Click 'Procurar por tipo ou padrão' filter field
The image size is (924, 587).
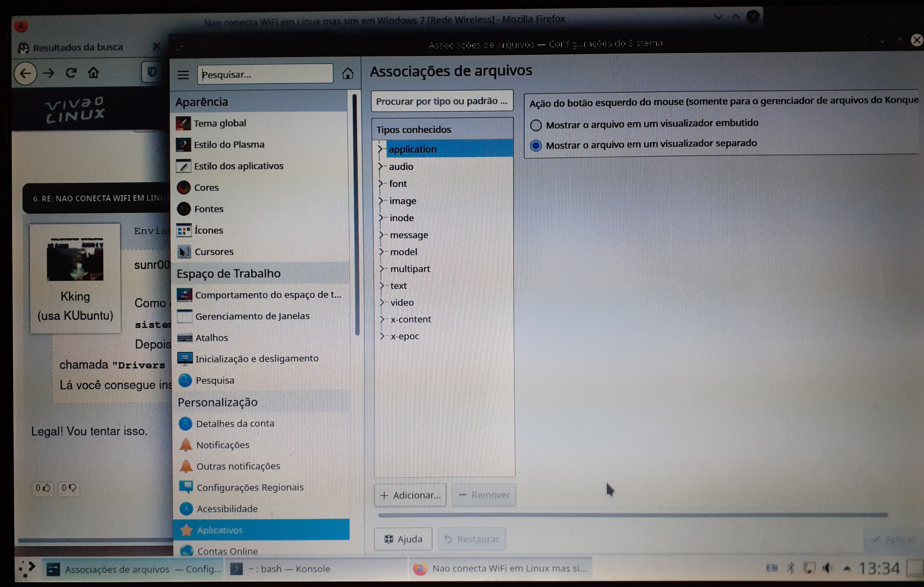(x=442, y=101)
